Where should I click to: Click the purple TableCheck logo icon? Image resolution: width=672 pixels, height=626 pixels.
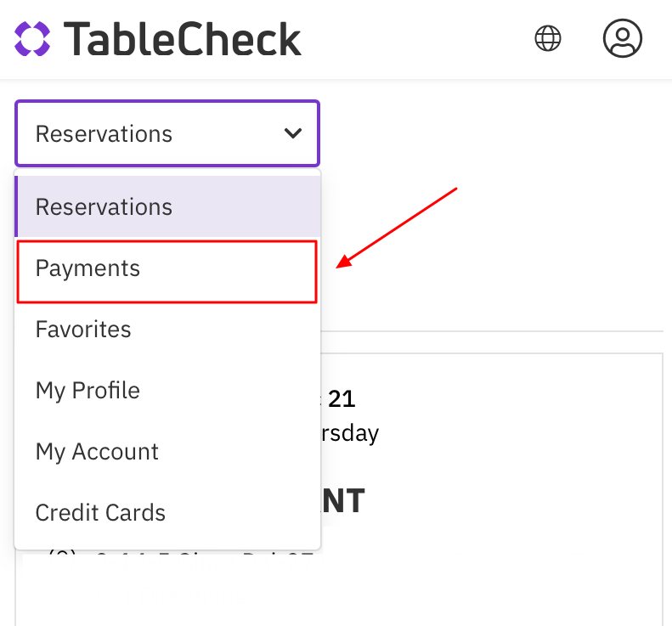(33, 39)
